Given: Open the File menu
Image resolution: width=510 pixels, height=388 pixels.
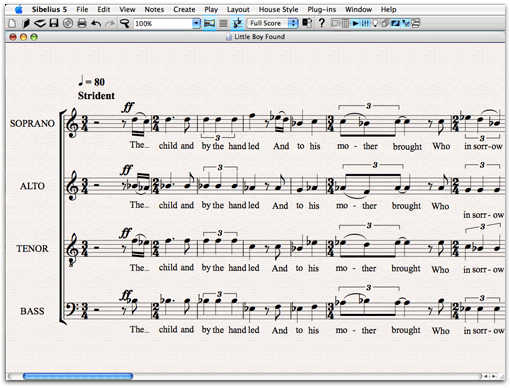Looking at the screenshot, I should click(x=82, y=9).
